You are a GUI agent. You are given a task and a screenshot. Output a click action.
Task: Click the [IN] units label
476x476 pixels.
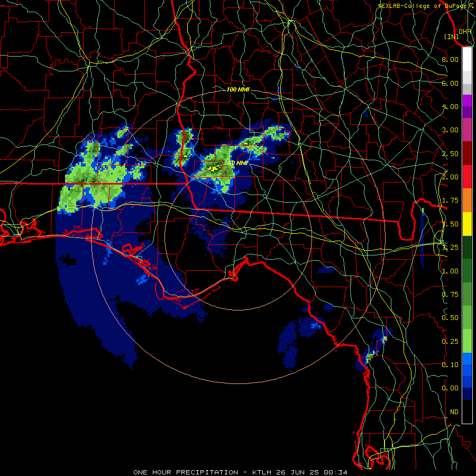(452, 36)
